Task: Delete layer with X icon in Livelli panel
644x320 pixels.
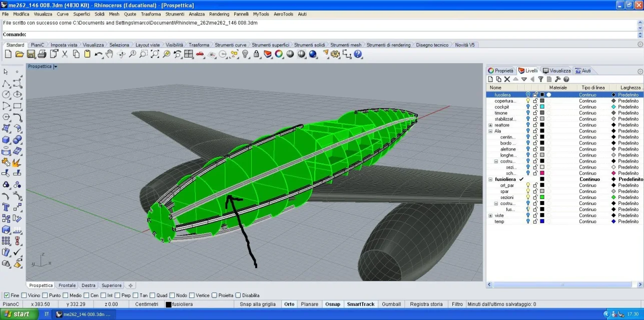Action: [507, 79]
